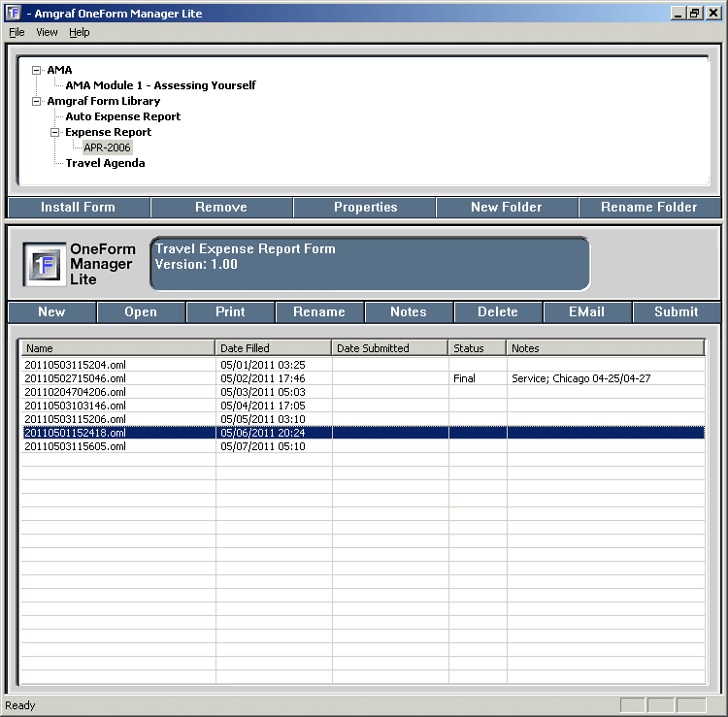This screenshot has height=717, width=728.
Task: Click the Install Form button
Action: tap(78, 207)
